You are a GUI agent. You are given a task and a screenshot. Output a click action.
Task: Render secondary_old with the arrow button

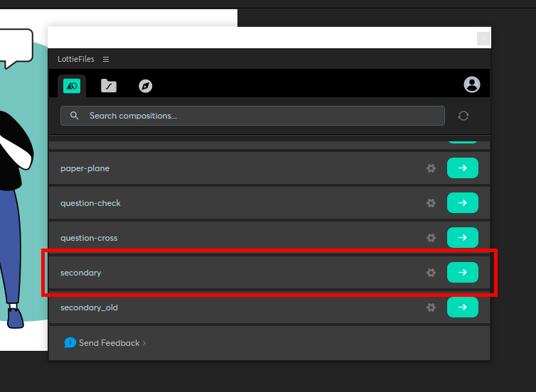coord(462,307)
